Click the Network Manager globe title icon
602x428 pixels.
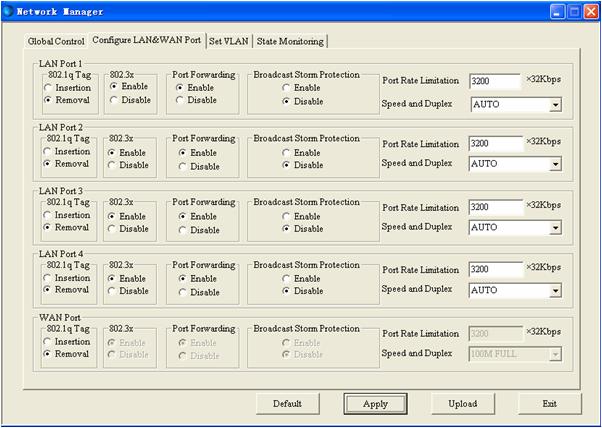point(8,11)
